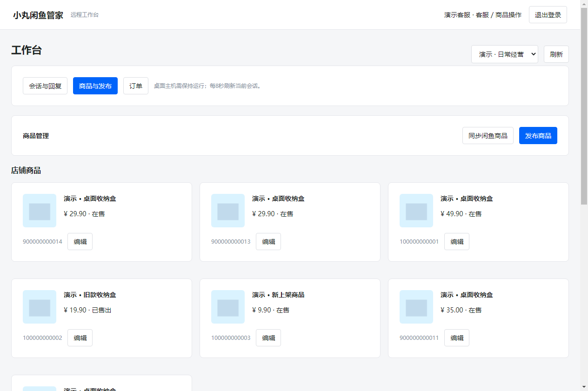Click the 退出登录 button
Image resolution: width=588 pixels, height=391 pixels.
pyautogui.click(x=548, y=15)
